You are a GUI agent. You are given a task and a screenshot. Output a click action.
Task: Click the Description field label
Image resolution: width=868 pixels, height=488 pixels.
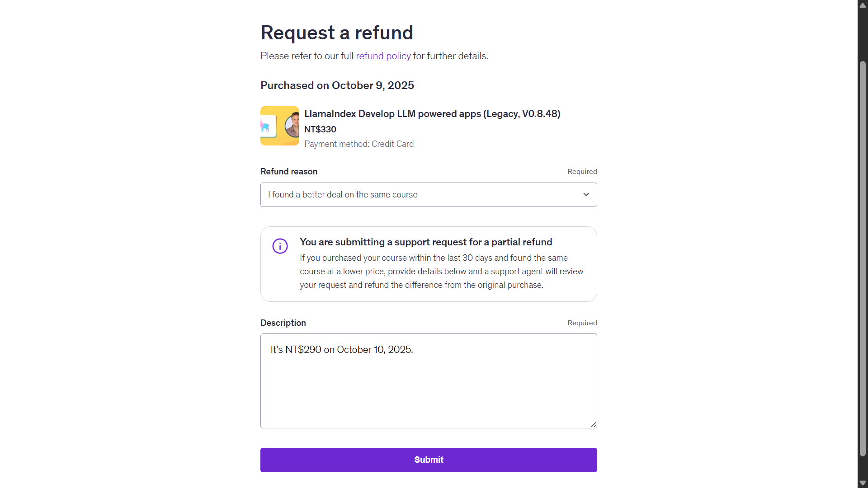[283, 323]
